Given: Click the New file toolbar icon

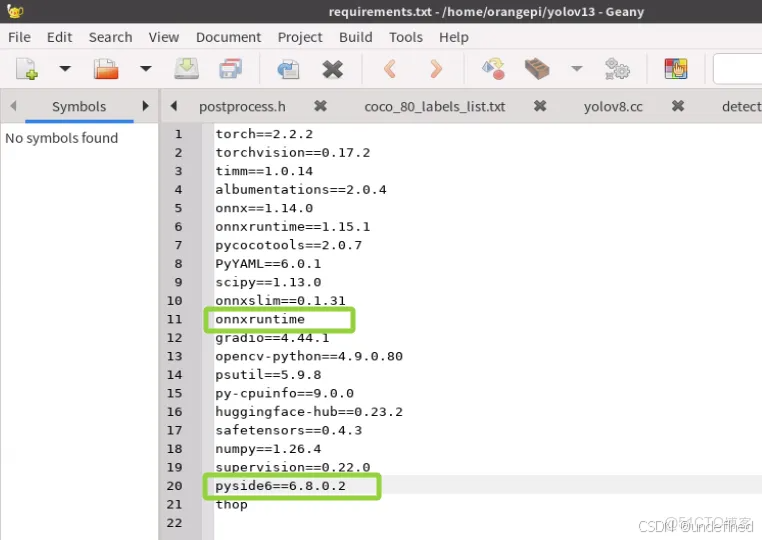Looking at the screenshot, I should point(26,69).
